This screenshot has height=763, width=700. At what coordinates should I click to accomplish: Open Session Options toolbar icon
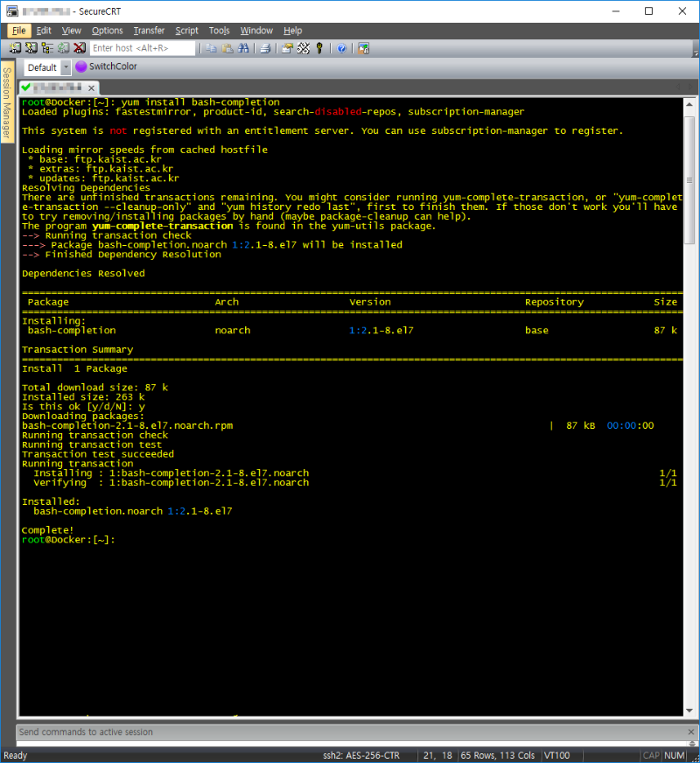[x=287, y=47]
